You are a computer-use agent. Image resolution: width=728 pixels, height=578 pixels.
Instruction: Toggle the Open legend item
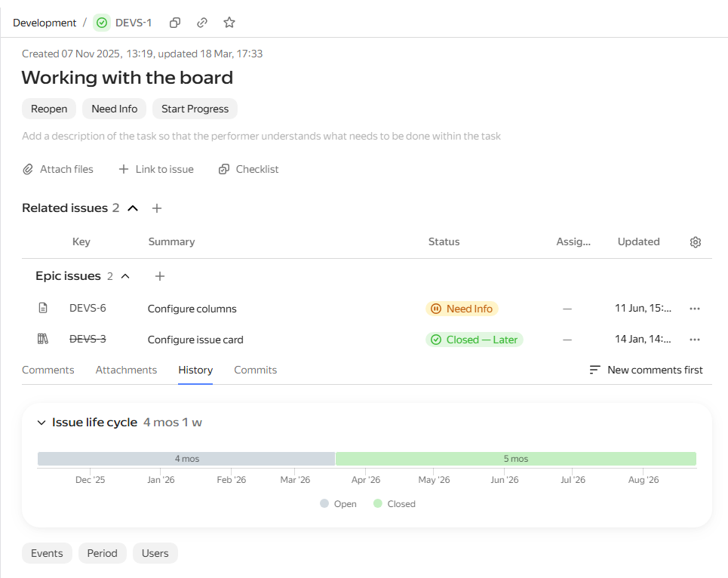339,504
